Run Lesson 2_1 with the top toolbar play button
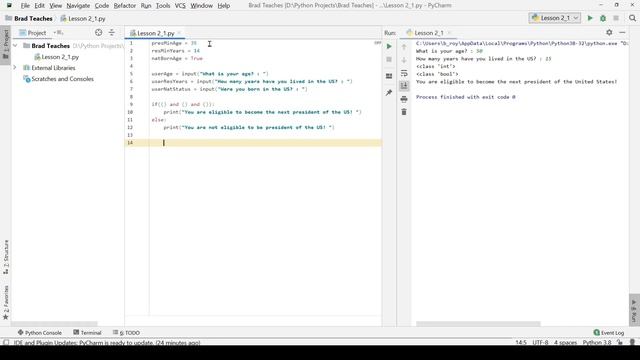640x360 pixels. point(590,18)
